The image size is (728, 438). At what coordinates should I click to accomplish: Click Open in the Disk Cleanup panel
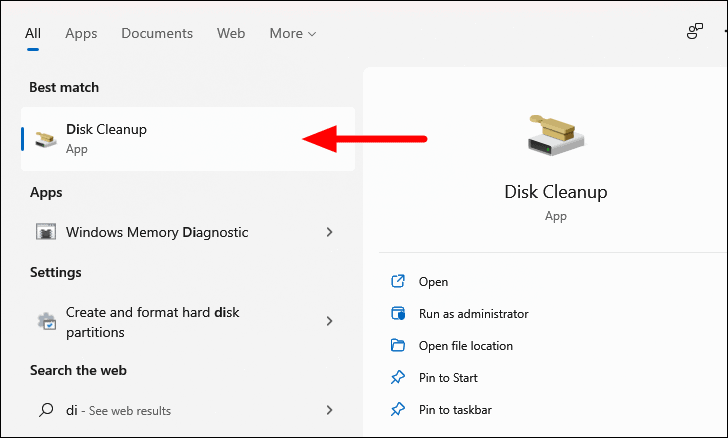tap(433, 282)
